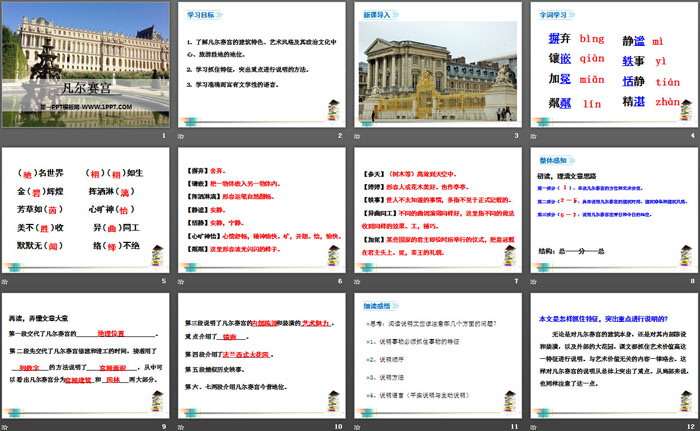
Task: Click the animation star icon under slide 2
Action: (181, 136)
